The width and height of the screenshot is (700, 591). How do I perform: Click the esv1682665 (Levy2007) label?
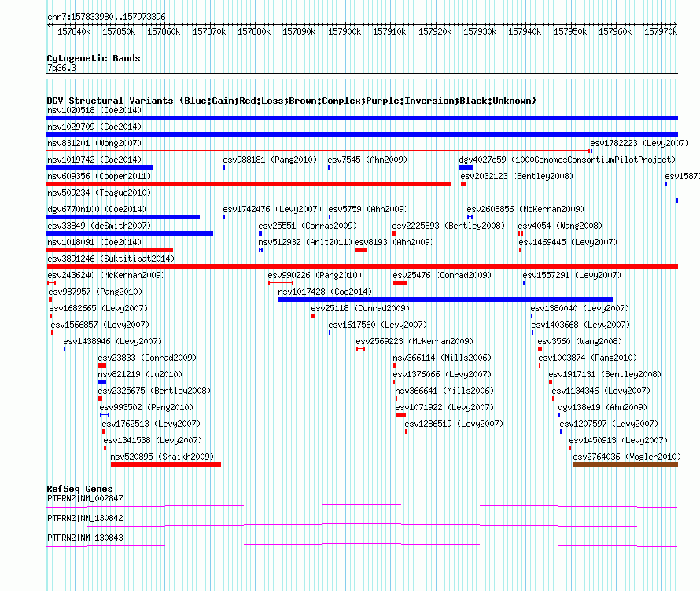pos(98,308)
